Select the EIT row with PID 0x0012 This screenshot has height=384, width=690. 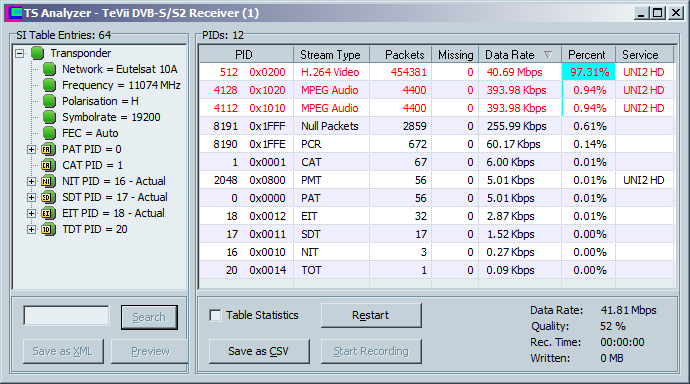pyautogui.click(x=437, y=216)
